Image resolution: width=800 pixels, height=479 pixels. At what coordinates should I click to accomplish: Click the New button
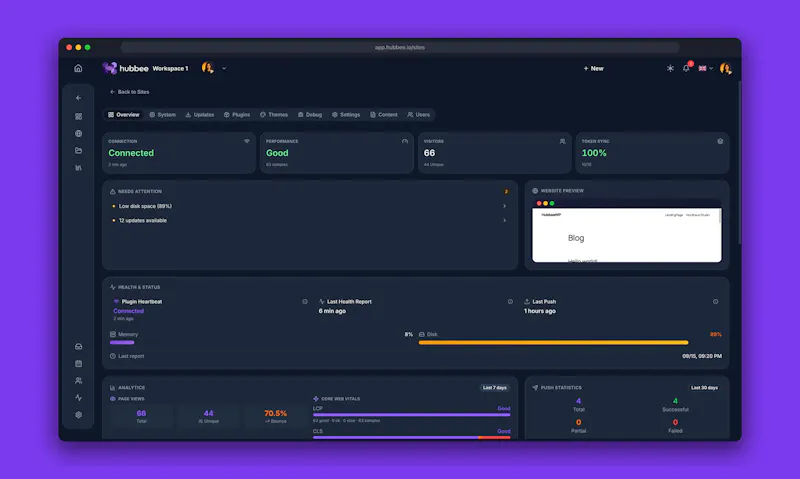[593, 68]
